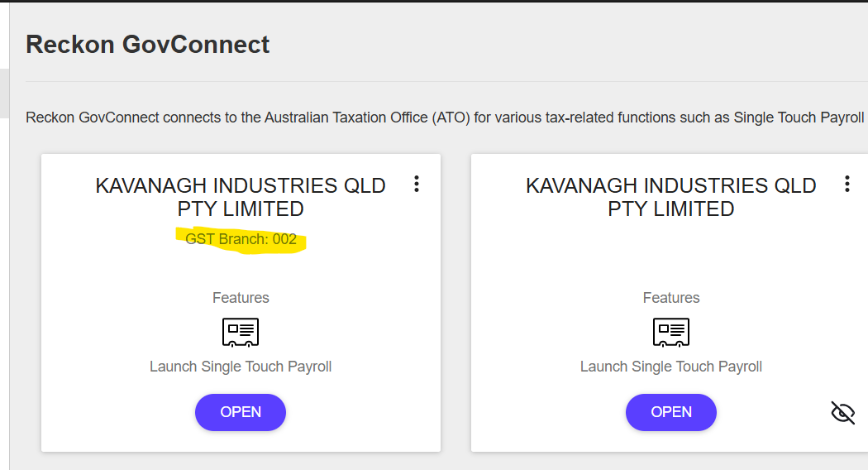Open the three-dot menu on the second Kavanagh card
This screenshot has width=868, height=470.
click(847, 184)
